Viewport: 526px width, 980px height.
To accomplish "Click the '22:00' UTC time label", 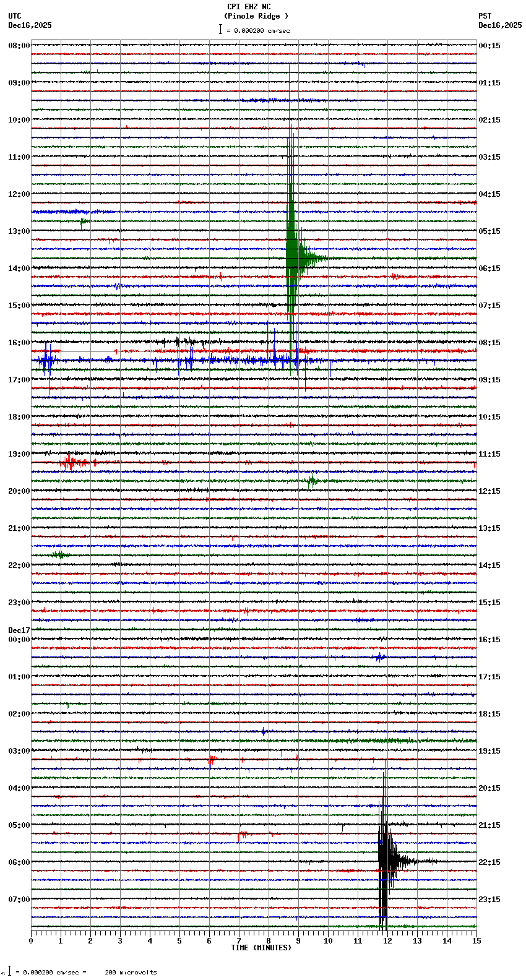I will click(x=19, y=565).
